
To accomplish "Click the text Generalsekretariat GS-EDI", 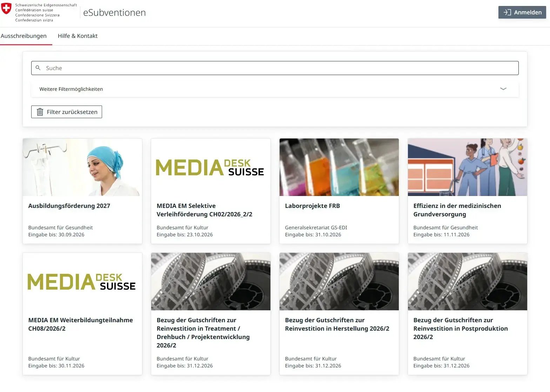I will (x=316, y=228).
